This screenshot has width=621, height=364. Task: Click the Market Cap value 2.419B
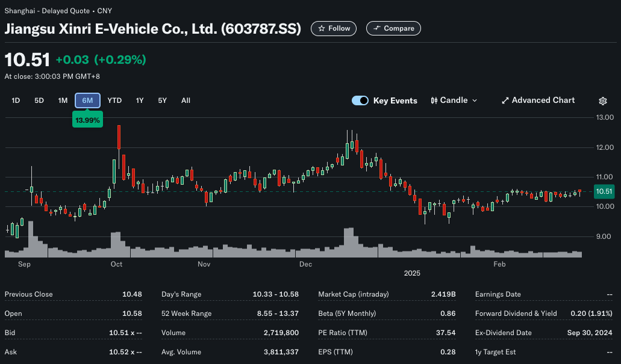tap(443, 294)
